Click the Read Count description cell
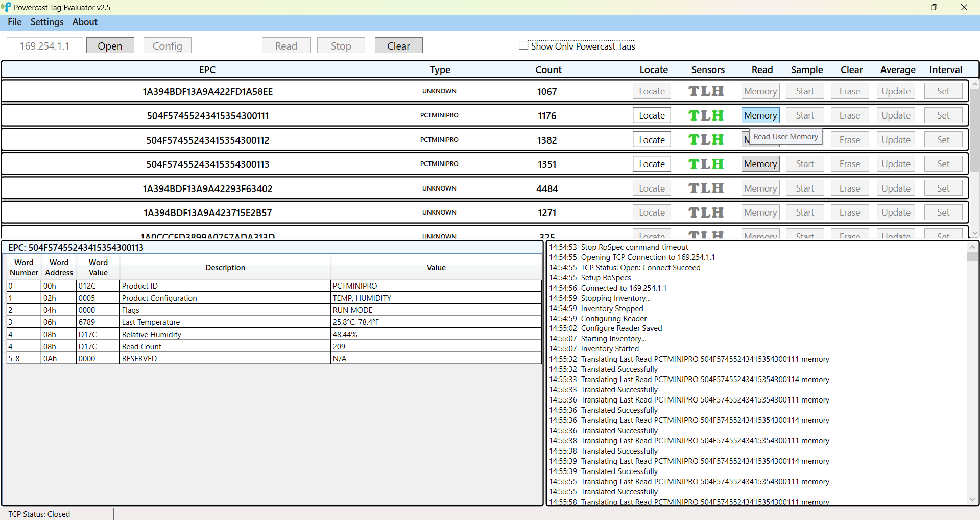This screenshot has height=520, width=980. 225,346
